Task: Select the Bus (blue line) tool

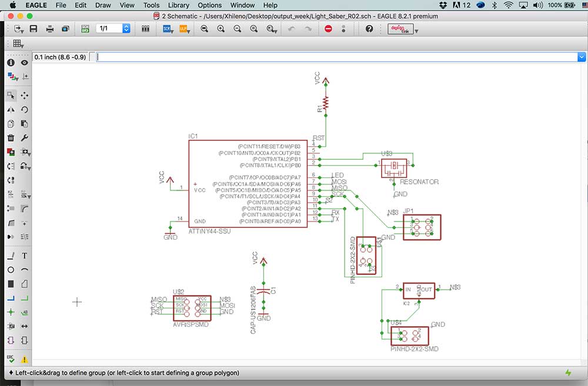Action: pos(11,298)
